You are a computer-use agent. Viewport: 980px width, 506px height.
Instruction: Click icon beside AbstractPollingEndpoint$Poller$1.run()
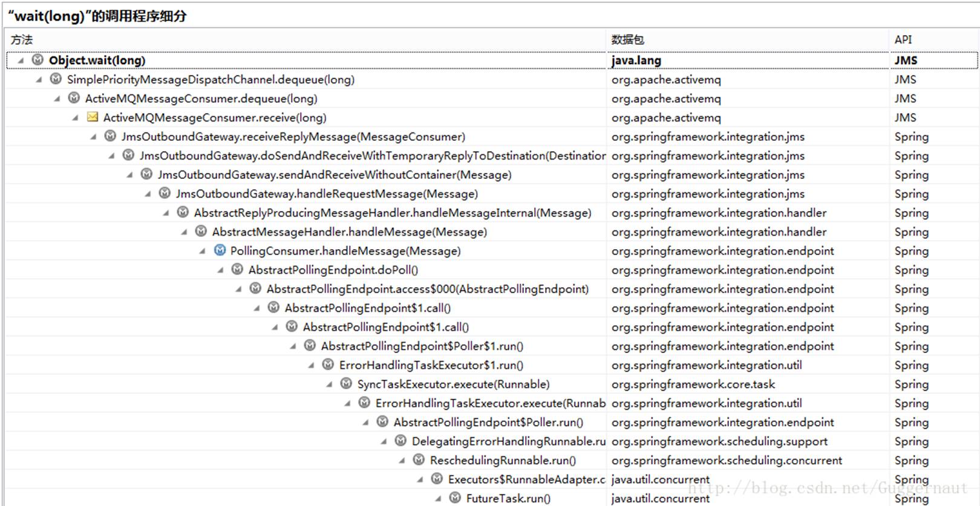coord(310,345)
